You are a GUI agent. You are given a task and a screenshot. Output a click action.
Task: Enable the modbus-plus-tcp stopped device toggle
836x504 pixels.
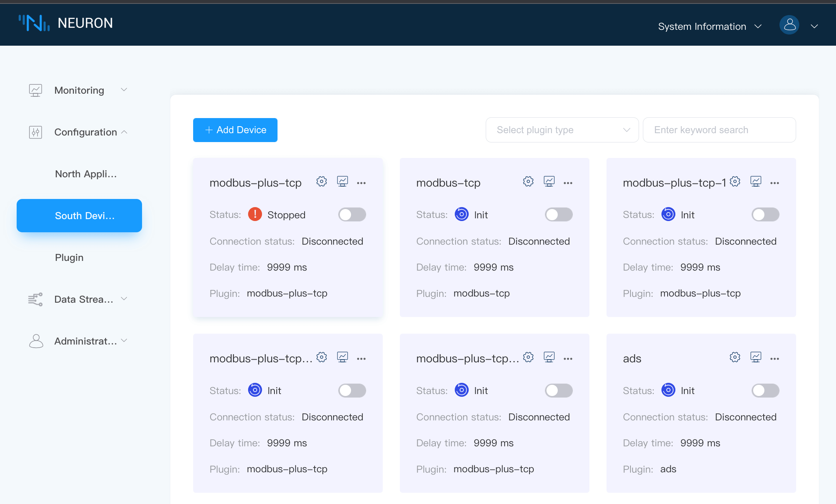[352, 214]
